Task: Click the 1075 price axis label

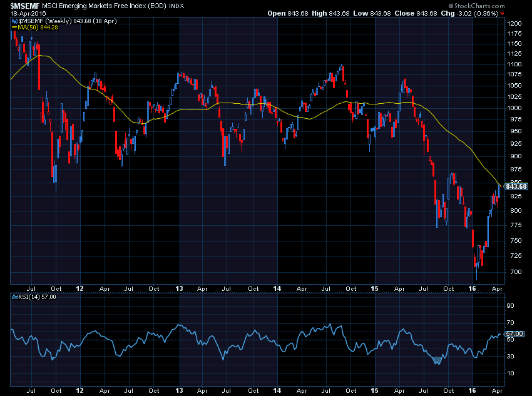Action: 514,74
